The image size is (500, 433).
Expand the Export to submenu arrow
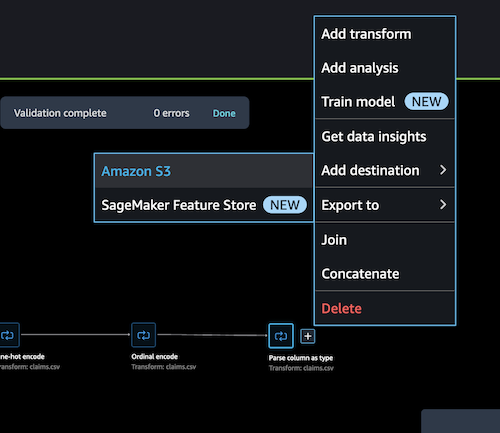click(x=443, y=205)
